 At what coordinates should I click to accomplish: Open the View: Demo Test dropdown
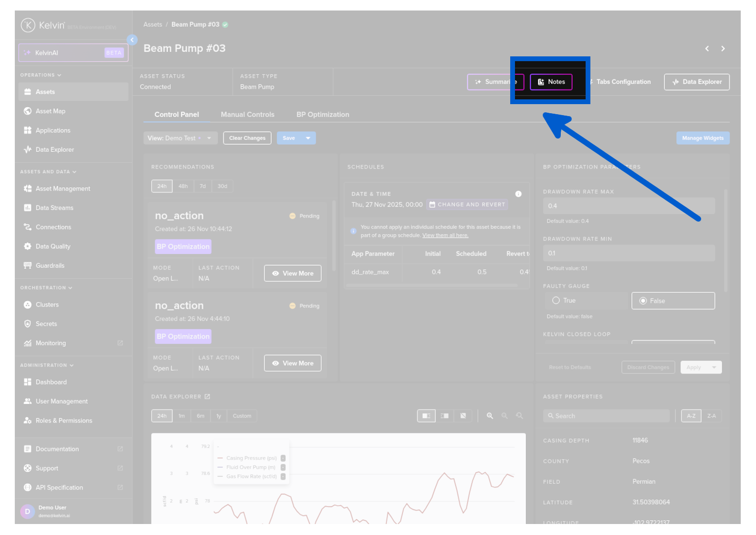tap(180, 138)
